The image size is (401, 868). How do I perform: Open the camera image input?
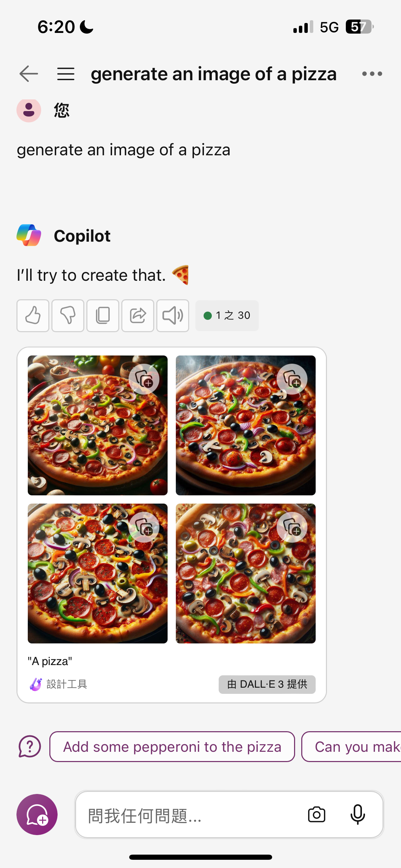coord(317,815)
